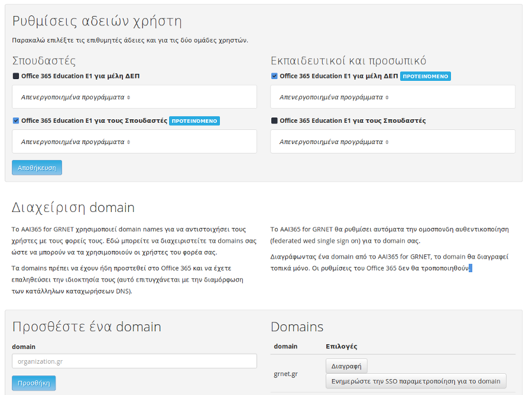Click the Προσθήκη button to add domain

34,383
